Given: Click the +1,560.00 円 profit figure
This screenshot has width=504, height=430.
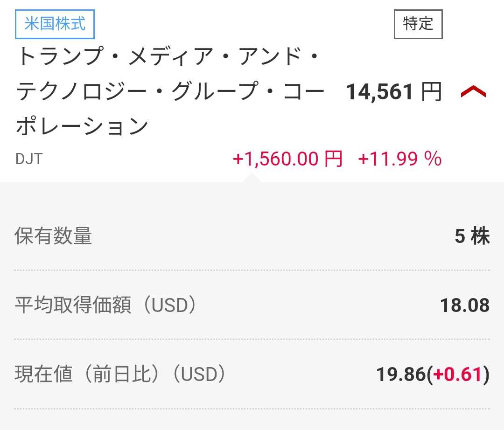Looking at the screenshot, I should pos(287,160).
